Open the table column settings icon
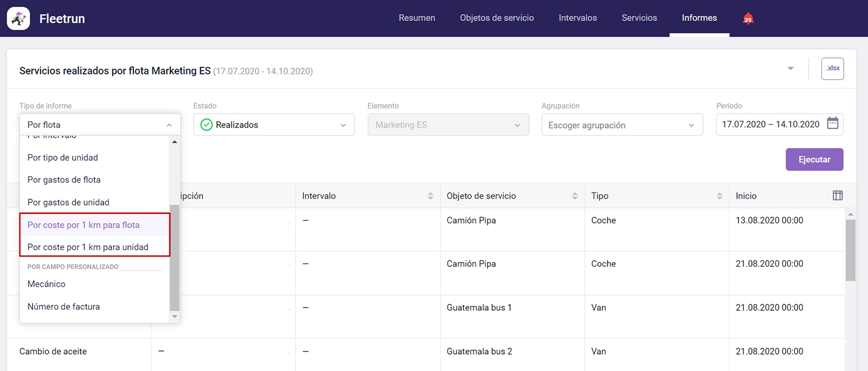This screenshot has width=868, height=371. 837,196
